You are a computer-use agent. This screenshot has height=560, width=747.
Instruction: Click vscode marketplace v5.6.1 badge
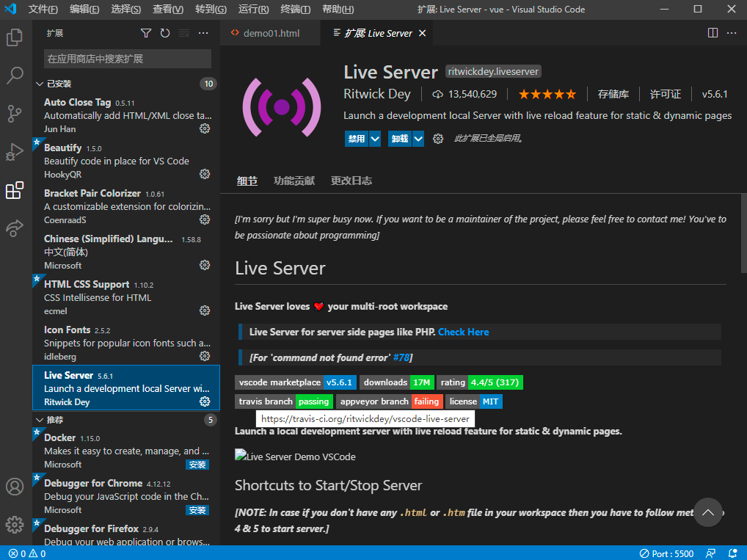pos(296,382)
